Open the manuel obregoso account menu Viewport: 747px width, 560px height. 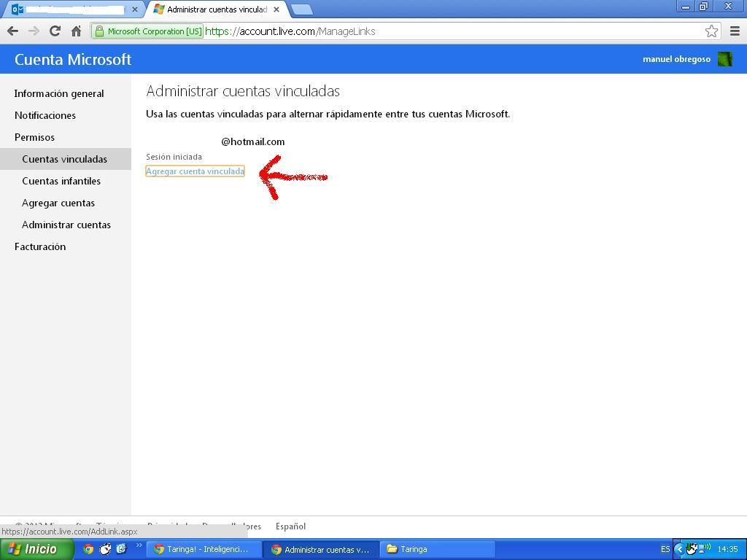pos(676,59)
